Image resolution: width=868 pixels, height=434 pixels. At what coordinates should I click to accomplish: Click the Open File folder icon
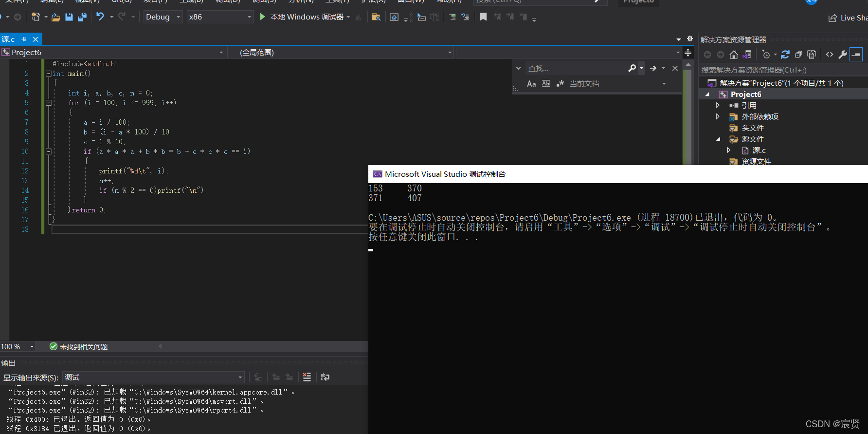[x=56, y=17]
